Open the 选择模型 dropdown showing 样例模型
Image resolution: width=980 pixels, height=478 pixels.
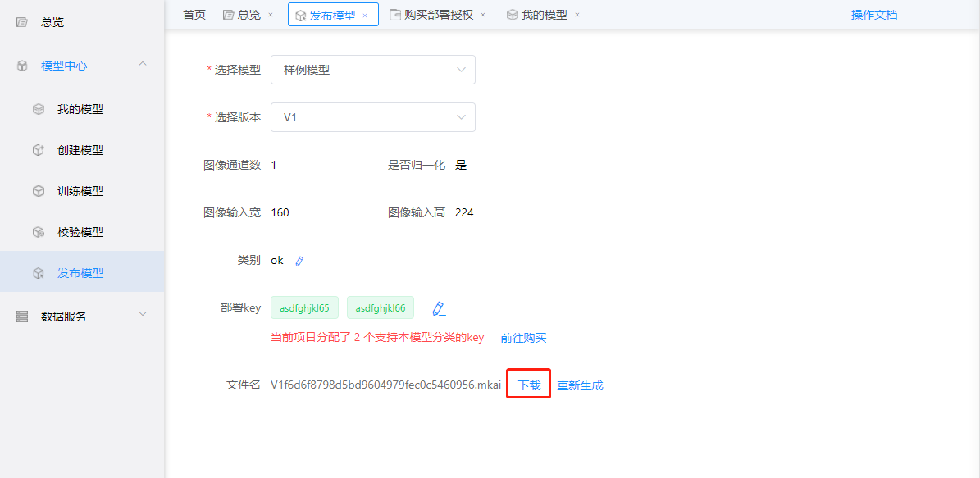pyautogui.click(x=373, y=70)
